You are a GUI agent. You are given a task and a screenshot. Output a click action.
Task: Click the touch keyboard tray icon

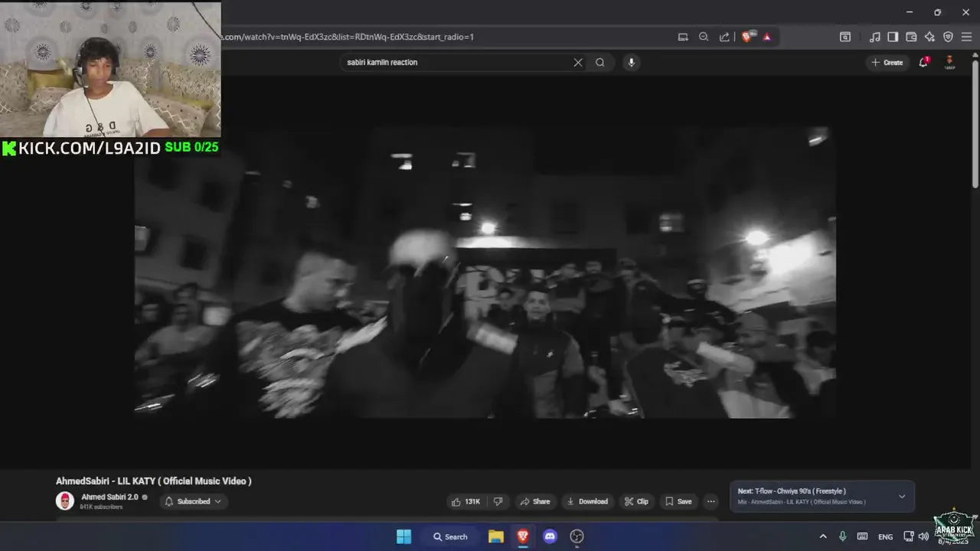[862, 536]
